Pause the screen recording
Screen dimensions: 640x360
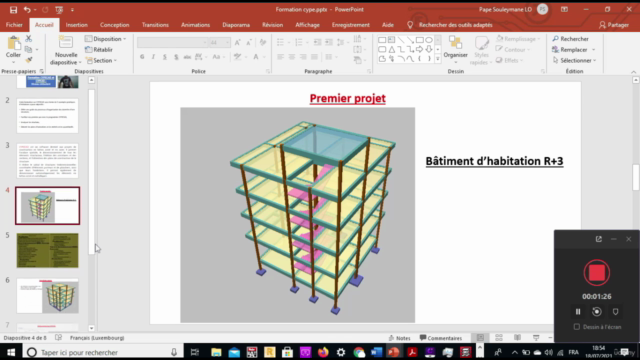578,312
